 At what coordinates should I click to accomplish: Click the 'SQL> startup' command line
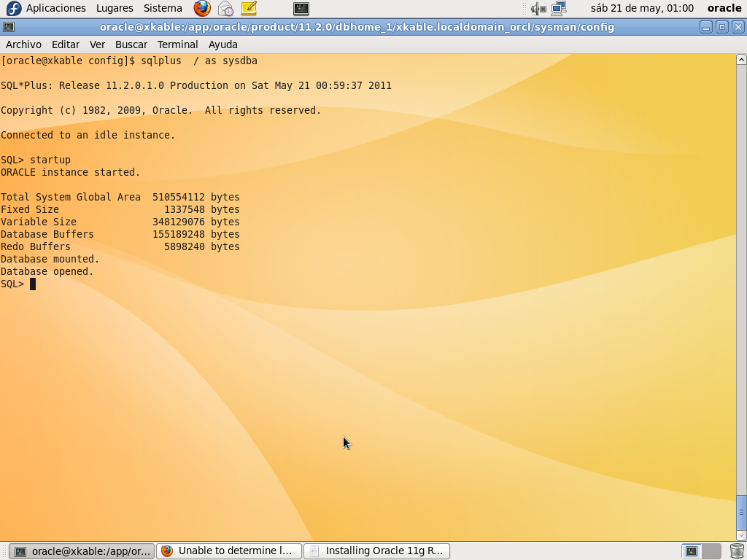[x=36, y=160]
